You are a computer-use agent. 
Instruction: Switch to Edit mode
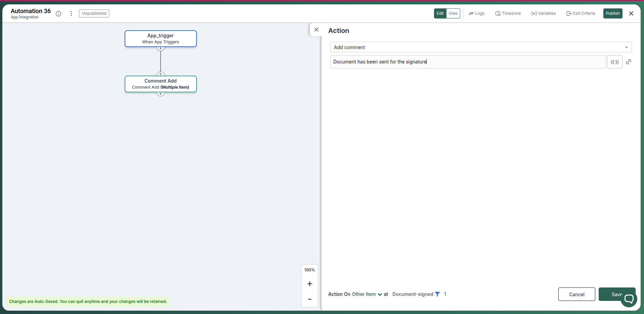pos(440,13)
